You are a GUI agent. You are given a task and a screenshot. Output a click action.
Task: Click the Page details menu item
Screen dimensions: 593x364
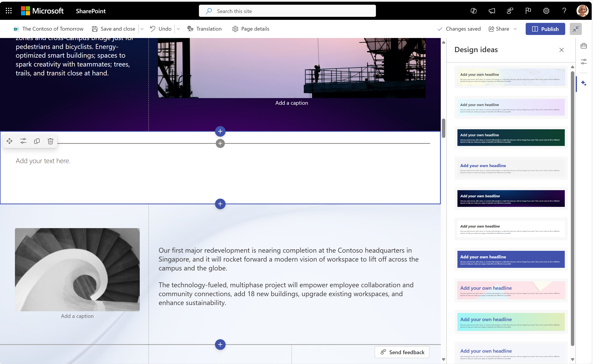255,28
